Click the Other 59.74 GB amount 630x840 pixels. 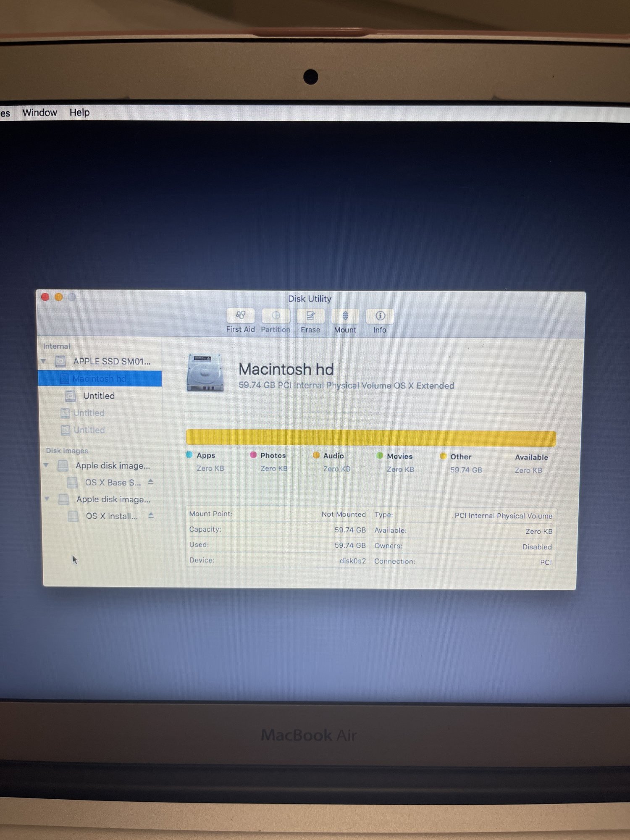[x=466, y=470]
